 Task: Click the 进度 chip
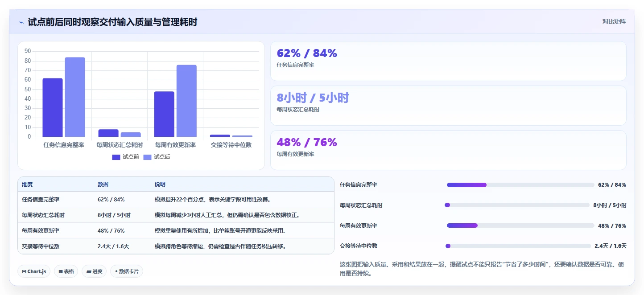[x=94, y=271]
